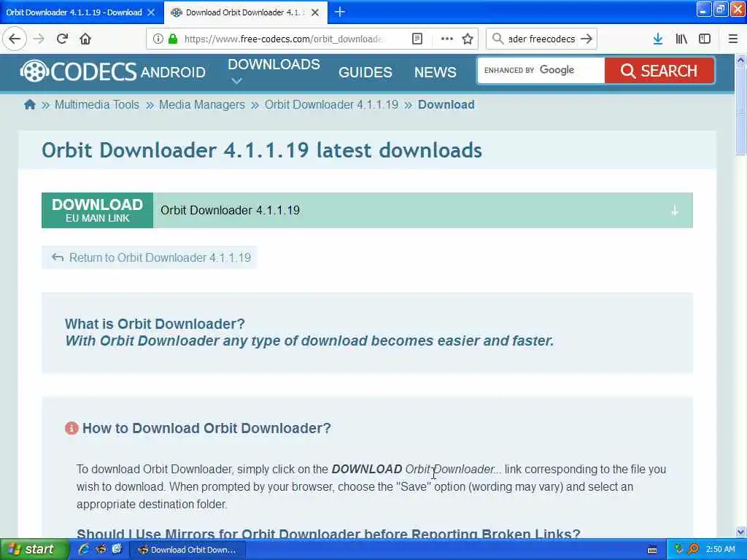Click the info icon beside How to Download
Image resolution: width=747 pixels, height=560 pixels.
(x=71, y=428)
